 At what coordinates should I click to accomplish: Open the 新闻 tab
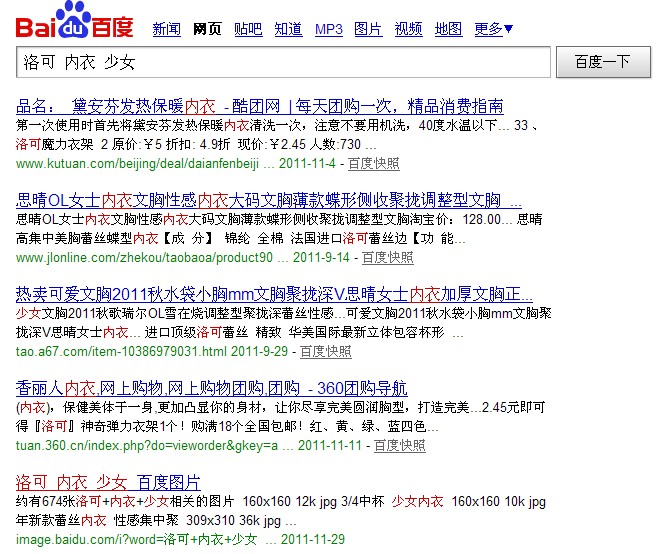166,29
